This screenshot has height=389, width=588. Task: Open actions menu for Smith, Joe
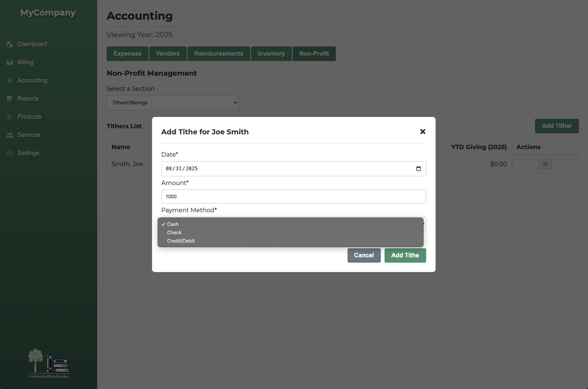545,164
